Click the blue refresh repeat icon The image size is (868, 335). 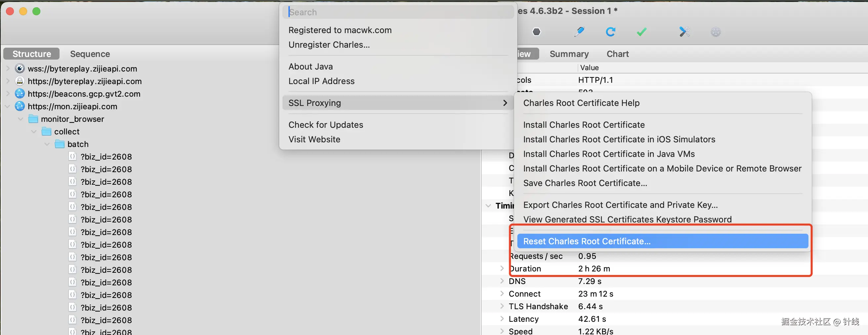point(610,32)
